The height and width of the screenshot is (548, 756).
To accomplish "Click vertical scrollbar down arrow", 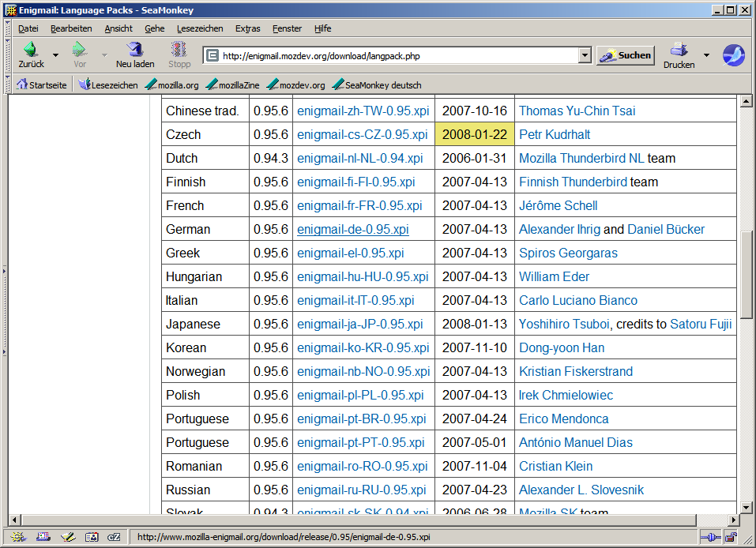I will coord(747,507).
